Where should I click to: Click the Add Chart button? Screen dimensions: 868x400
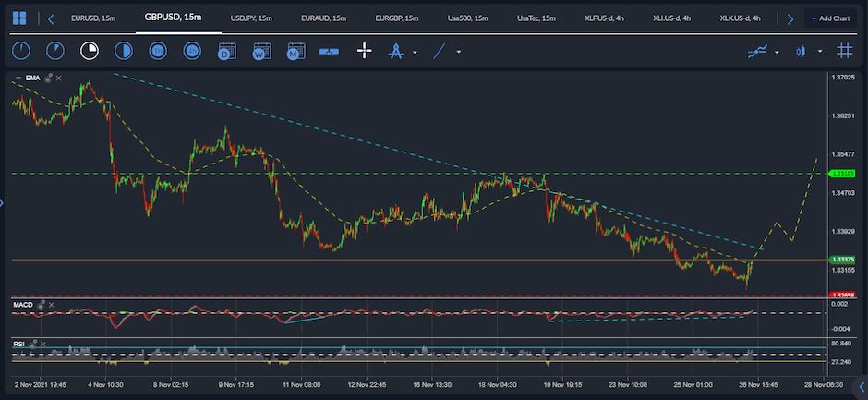point(830,18)
